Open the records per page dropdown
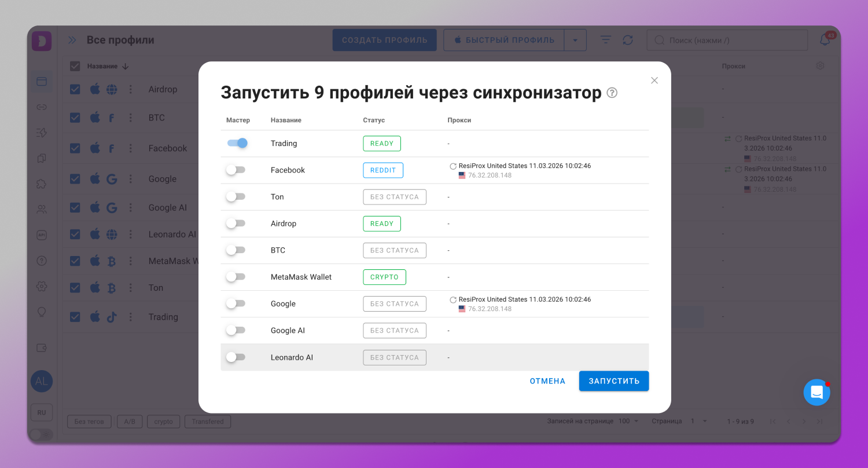Image resolution: width=868 pixels, height=468 pixels. 628,421
